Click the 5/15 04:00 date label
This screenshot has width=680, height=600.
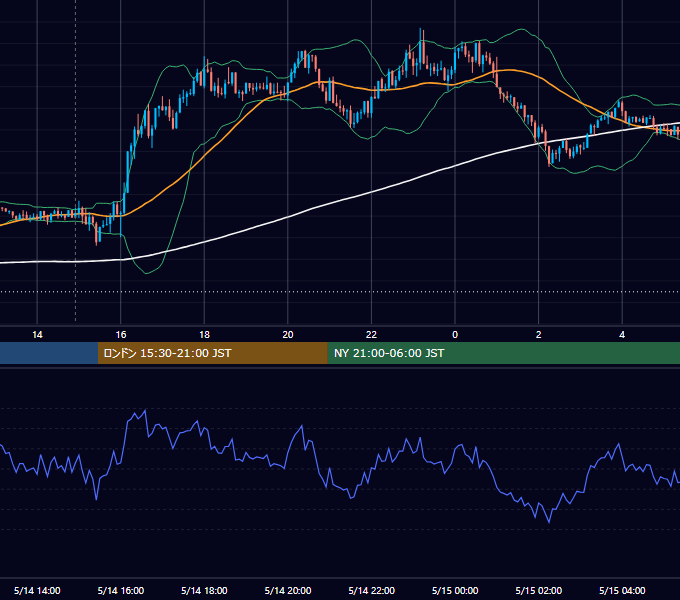(x=622, y=590)
